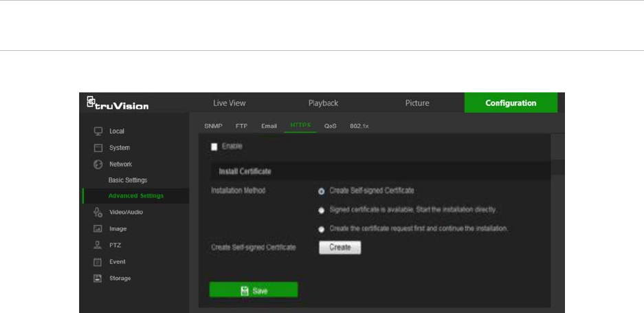Click the Create certificate button
644x313 pixels.
point(340,248)
